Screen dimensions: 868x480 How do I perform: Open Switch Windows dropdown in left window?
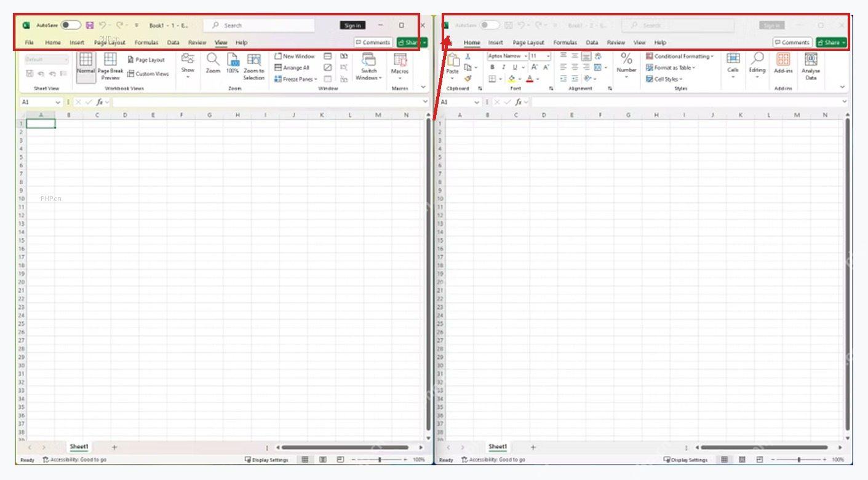tap(369, 66)
